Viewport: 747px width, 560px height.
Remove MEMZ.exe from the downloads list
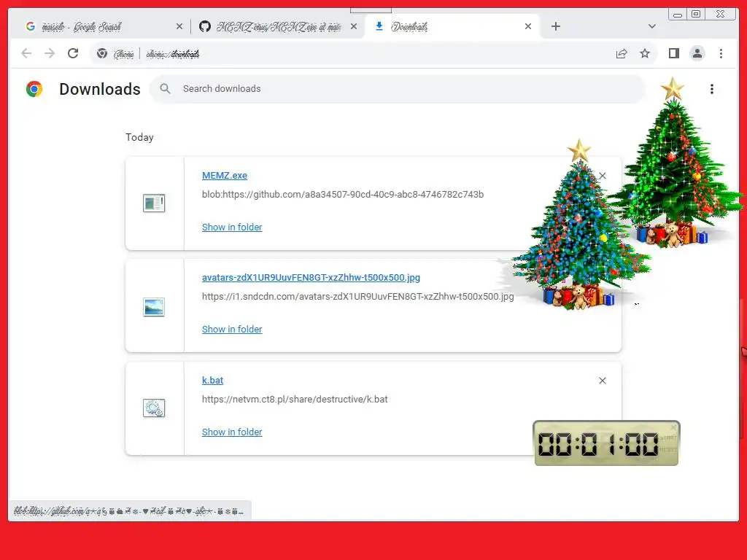[x=603, y=176]
